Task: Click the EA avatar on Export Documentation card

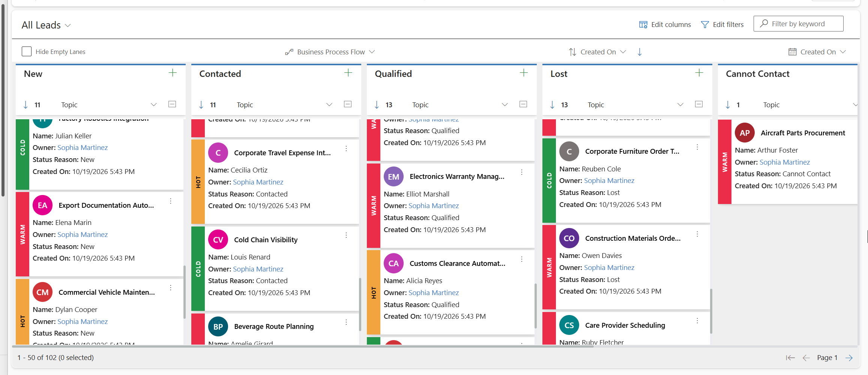Action: point(43,205)
